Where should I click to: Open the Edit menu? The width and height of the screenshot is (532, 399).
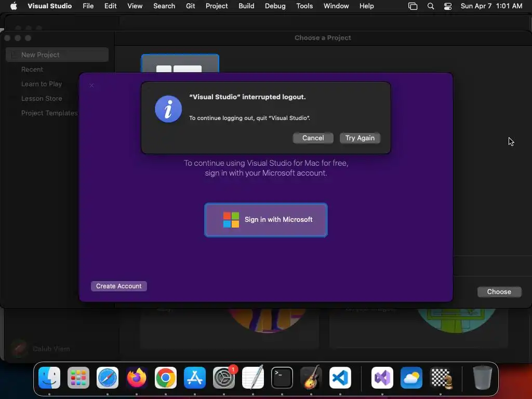click(110, 6)
